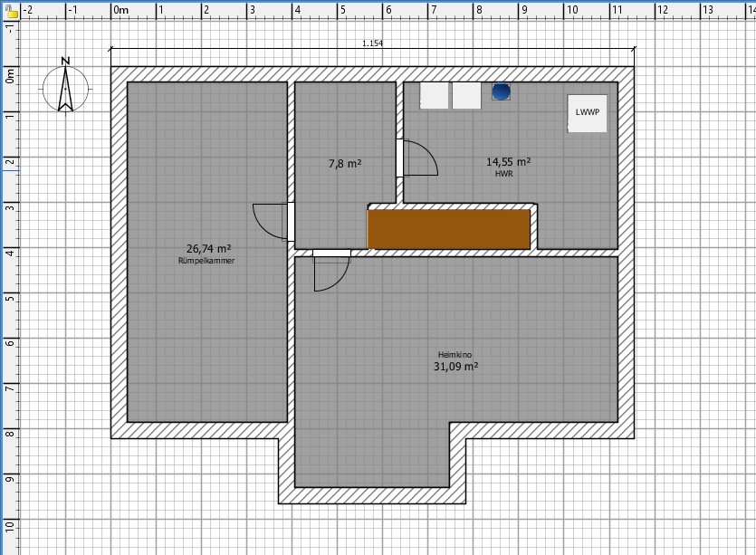Select the right white appliance beside the blue object
Viewport: 756px width, 555px height.
coord(467,96)
